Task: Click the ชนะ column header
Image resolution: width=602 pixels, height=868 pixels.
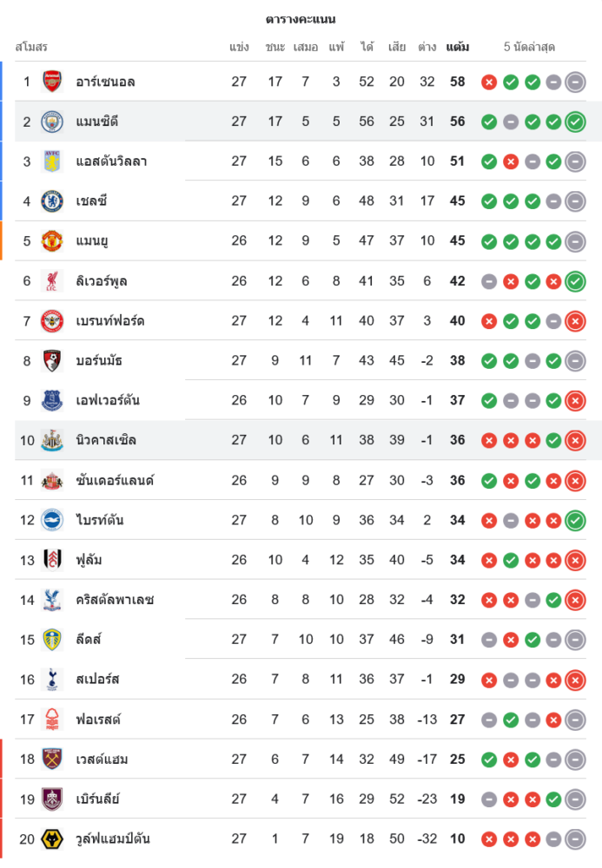Action: 275,47
